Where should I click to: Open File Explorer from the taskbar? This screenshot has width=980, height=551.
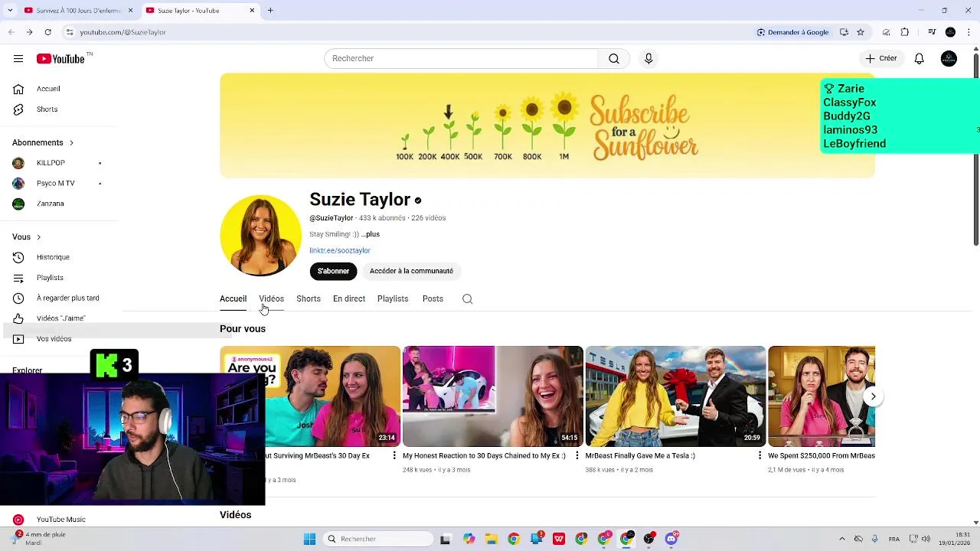(491, 539)
